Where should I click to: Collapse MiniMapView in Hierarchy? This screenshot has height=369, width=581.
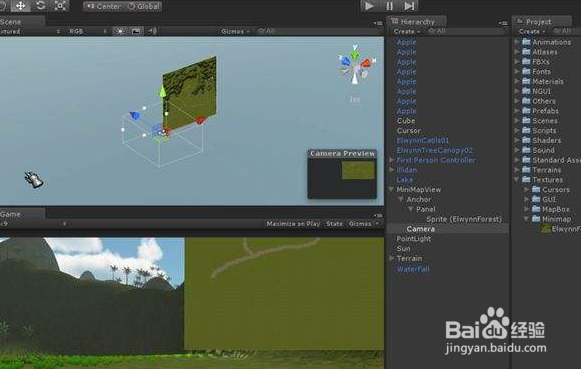pyautogui.click(x=391, y=189)
